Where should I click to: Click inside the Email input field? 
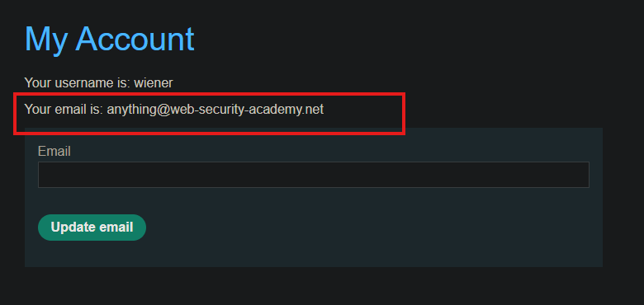pyautogui.click(x=314, y=175)
